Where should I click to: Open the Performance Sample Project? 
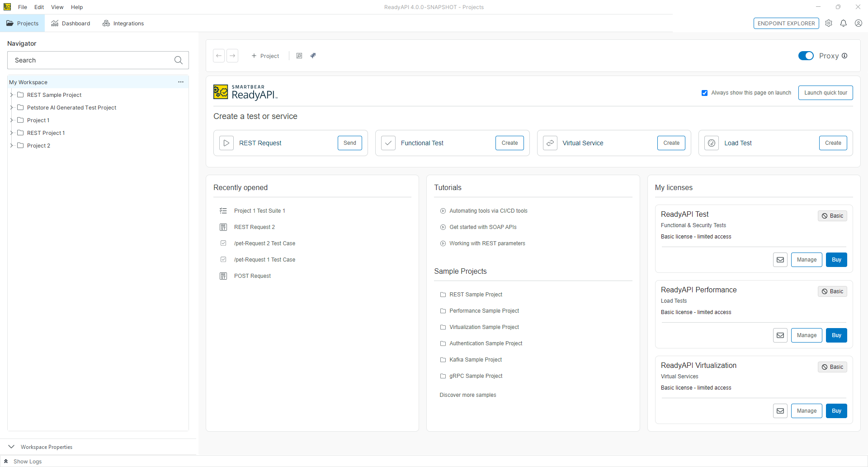click(x=484, y=311)
